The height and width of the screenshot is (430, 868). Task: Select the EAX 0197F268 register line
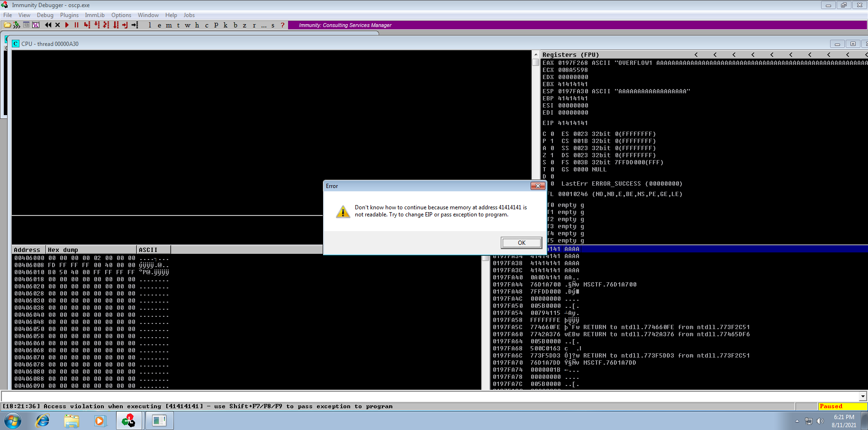click(705, 63)
